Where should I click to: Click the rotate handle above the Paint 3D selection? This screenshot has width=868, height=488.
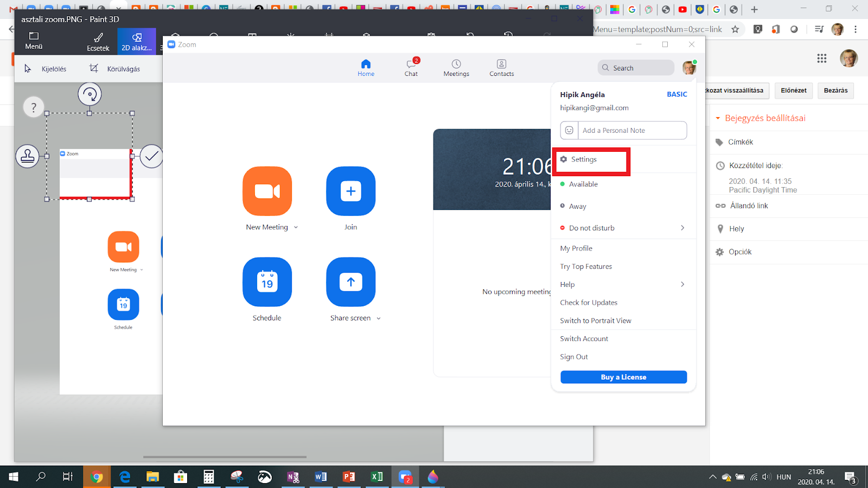(90, 94)
